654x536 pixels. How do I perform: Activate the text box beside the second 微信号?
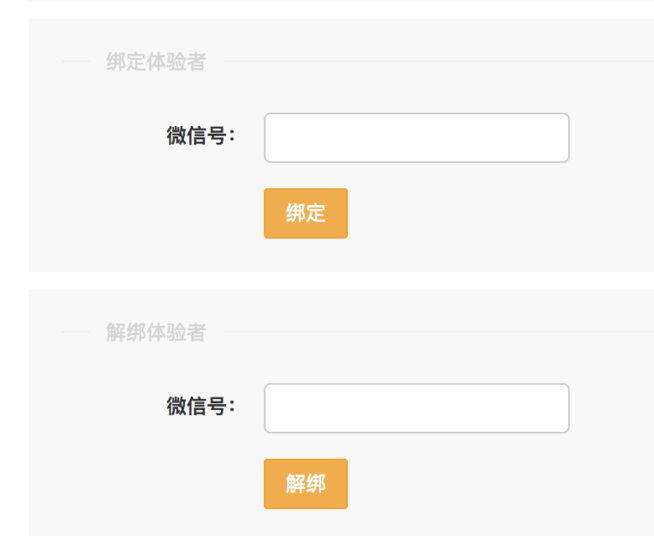pyautogui.click(x=416, y=408)
